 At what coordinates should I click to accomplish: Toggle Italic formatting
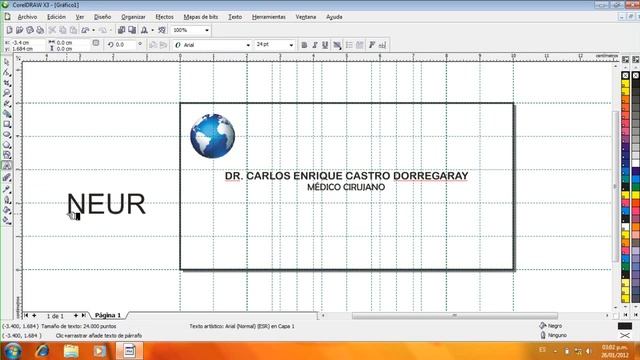[x=315, y=45]
